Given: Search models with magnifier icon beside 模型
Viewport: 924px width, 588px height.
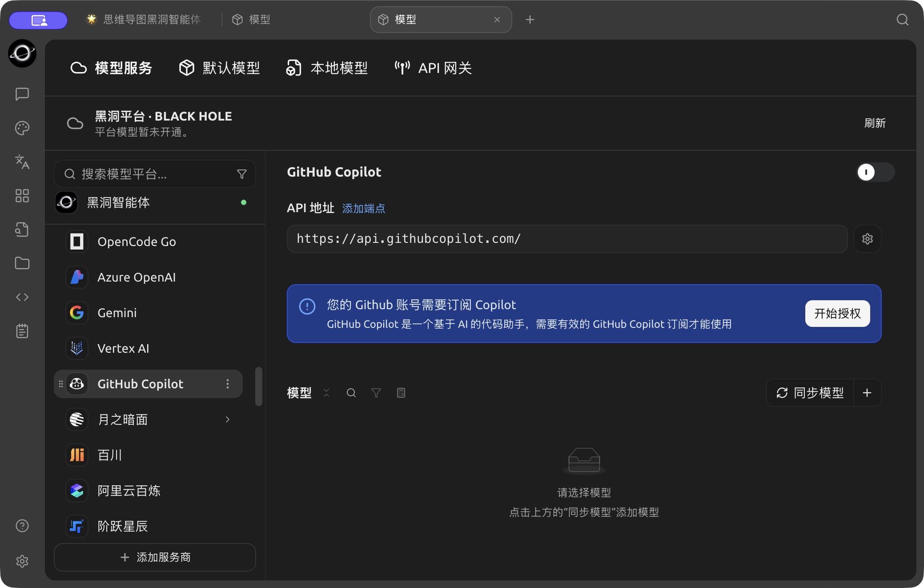Looking at the screenshot, I should [x=351, y=393].
